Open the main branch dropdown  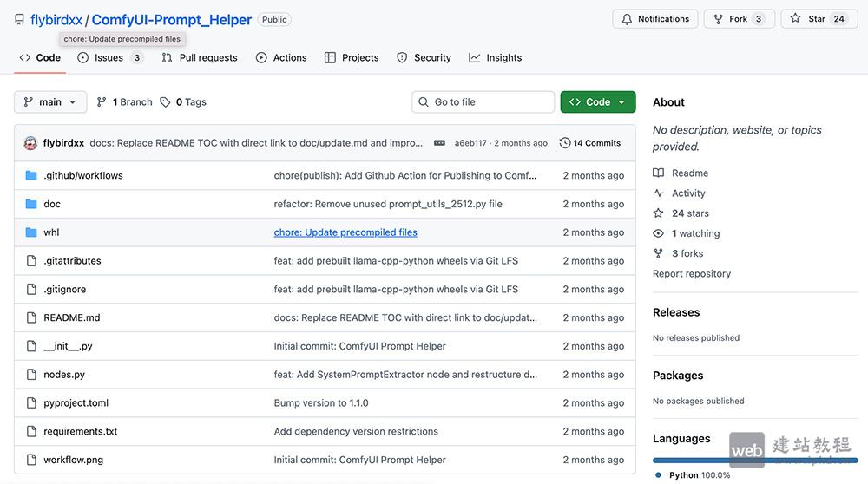tap(50, 102)
